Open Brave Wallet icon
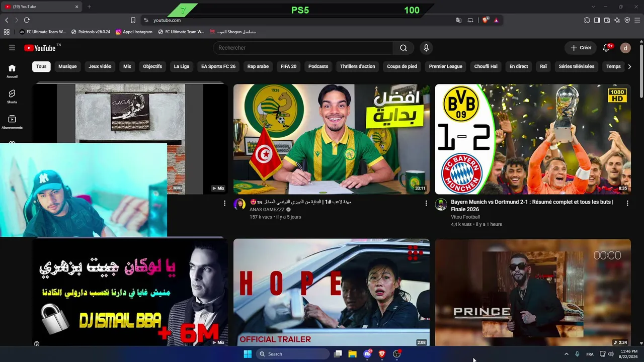644x362 pixels. click(607, 20)
